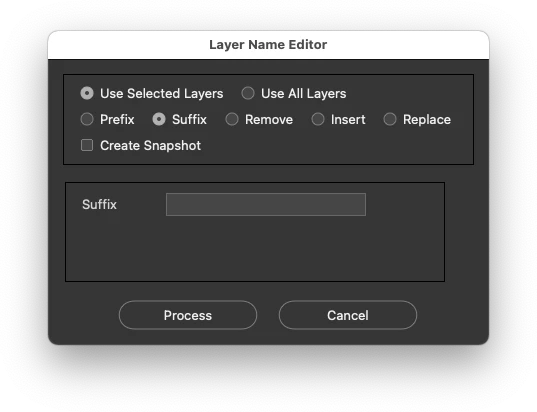537x412 pixels.
Task: Enable the Create Snapshot checkbox
Action: [87, 145]
